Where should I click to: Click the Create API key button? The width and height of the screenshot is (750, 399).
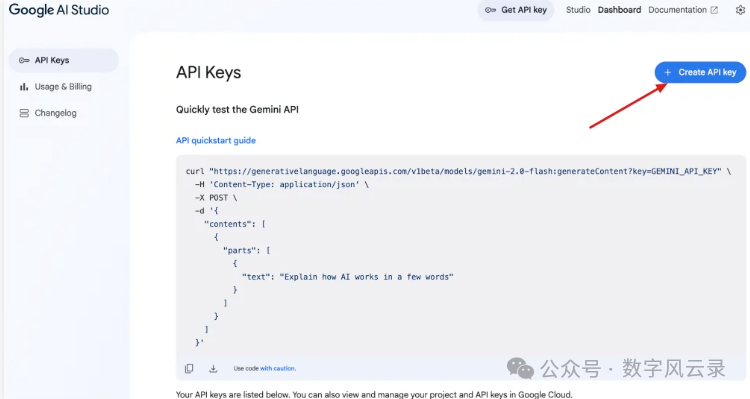coord(700,72)
